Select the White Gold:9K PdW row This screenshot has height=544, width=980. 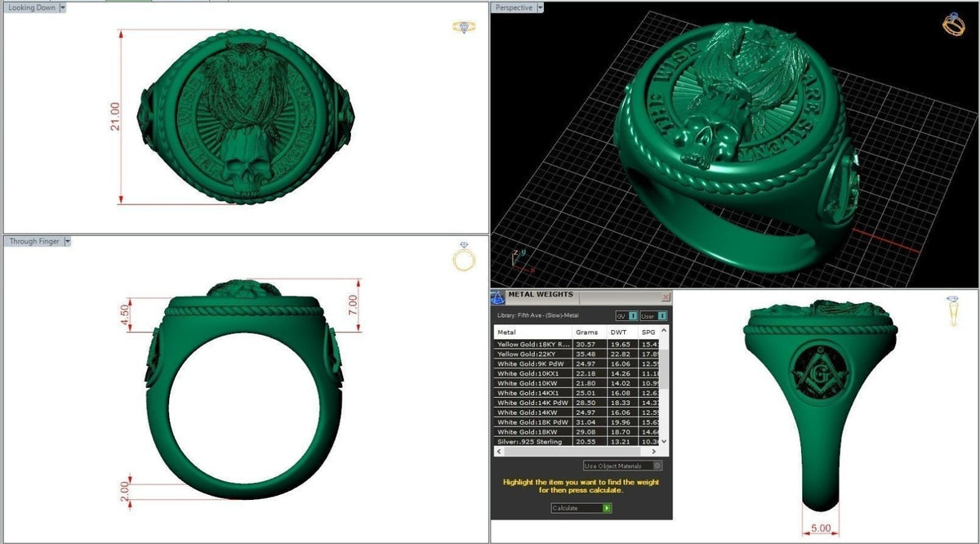[x=577, y=364]
